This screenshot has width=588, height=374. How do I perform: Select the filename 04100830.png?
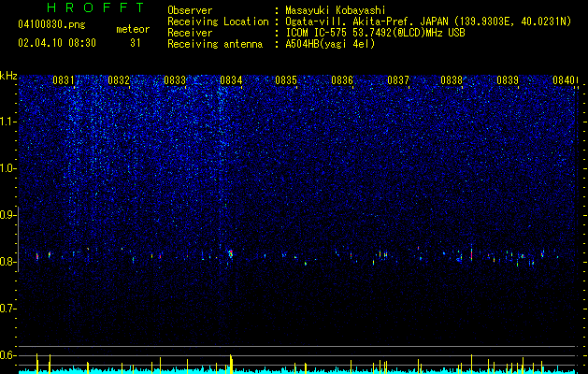[x=51, y=25]
